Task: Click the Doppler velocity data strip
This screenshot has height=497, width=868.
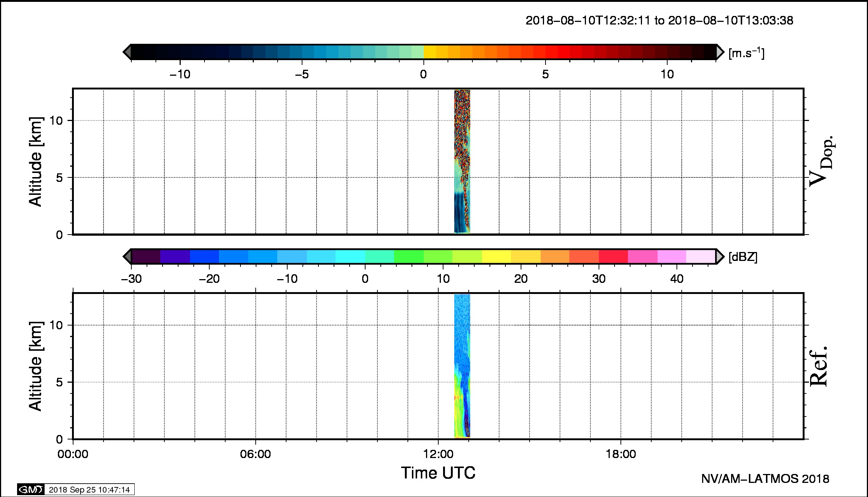Action: (x=462, y=161)
